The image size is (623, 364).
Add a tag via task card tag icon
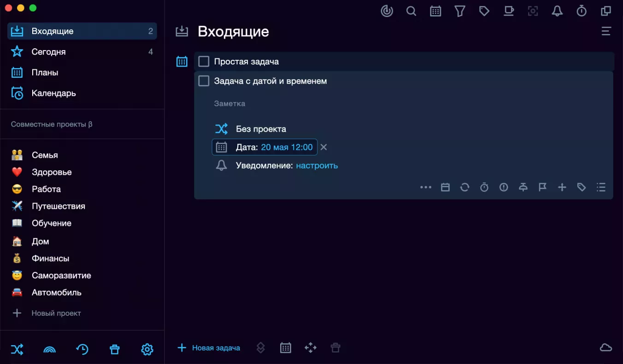tap(582, 187)
